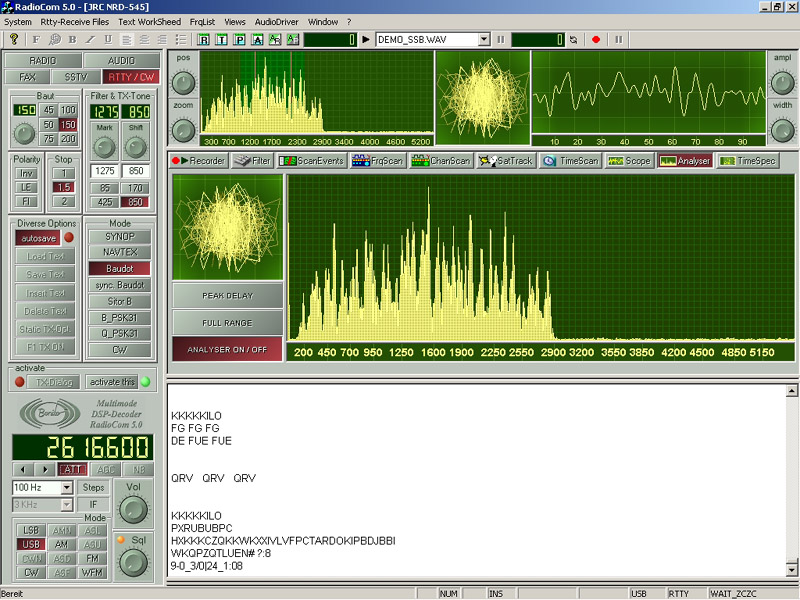Open the Recorder tool
The width and height of the screenshot is (800, 600).
(x=198, y=161)
